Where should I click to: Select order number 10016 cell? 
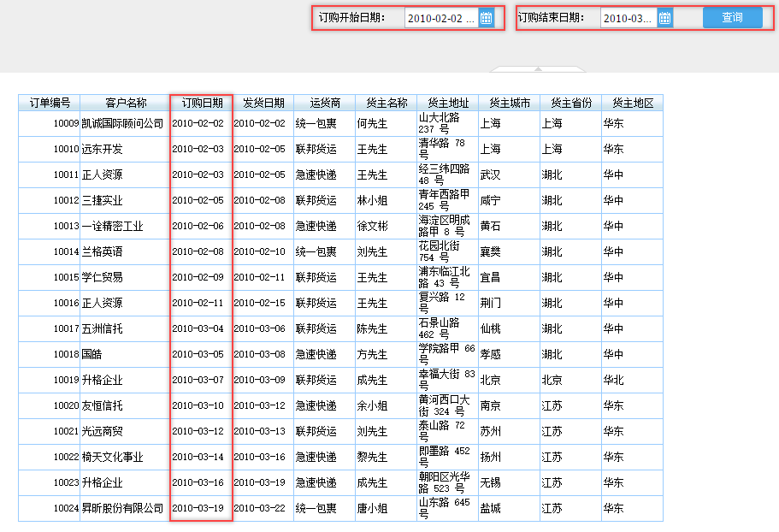point(50,303)
